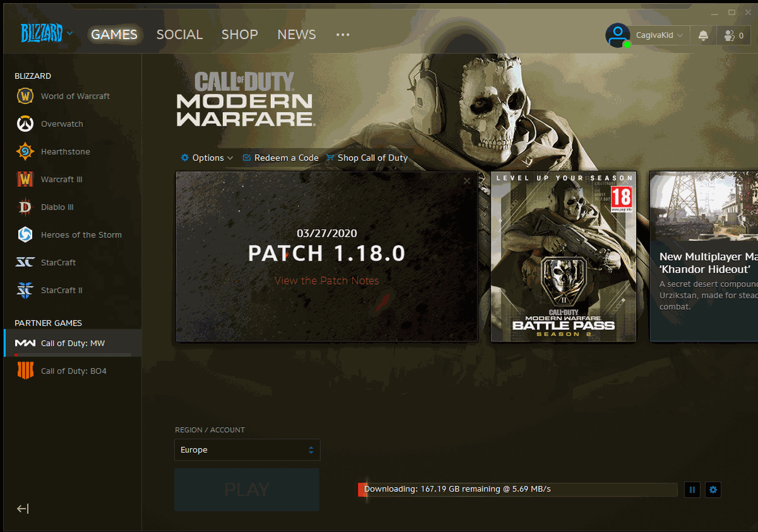Open the Options dropdown menu
The image size is (758, 532).
pyautogui.click(x=207, y=158)
